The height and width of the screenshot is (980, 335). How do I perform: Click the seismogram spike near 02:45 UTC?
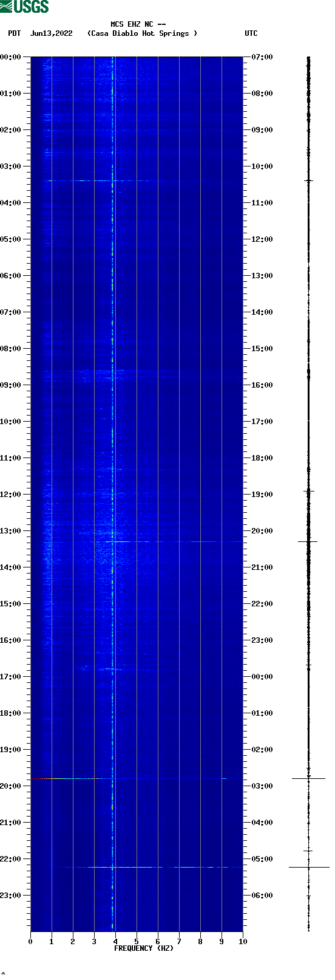coord(308,778)
